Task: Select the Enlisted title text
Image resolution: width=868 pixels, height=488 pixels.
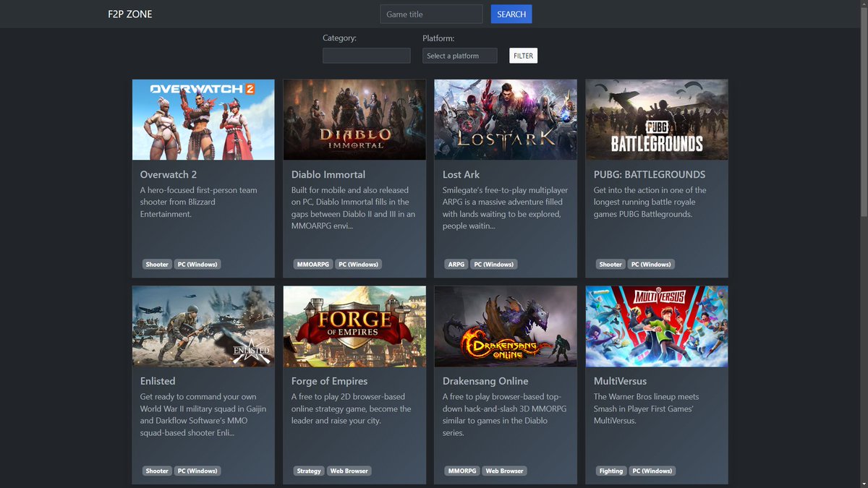Action: pyautogui.click(x=158, y=381)
